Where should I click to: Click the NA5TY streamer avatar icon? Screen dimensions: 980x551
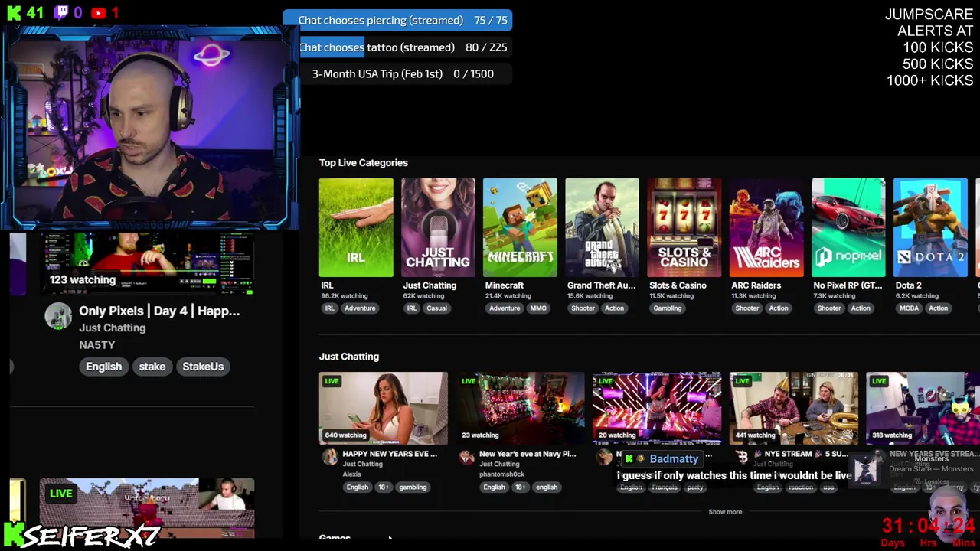point(58,315)
